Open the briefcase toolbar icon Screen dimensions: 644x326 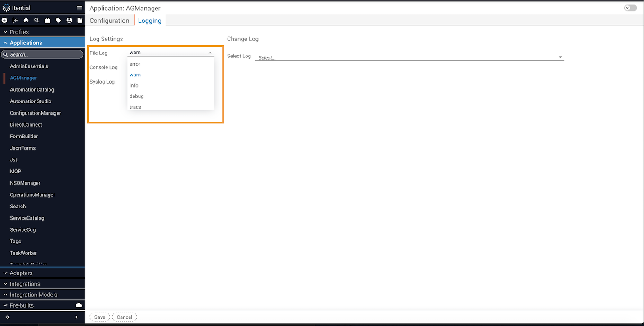pyautogui.click(x=48, y=20)
